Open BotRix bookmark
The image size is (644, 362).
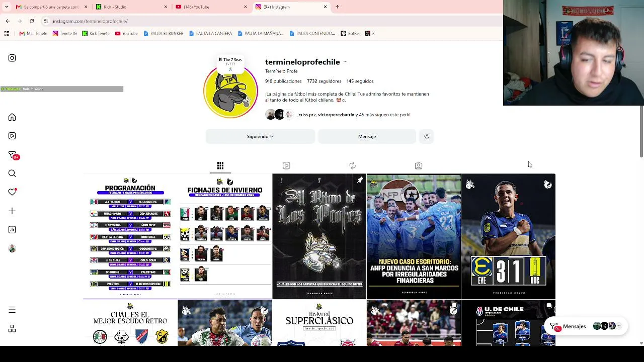(350, 33)
